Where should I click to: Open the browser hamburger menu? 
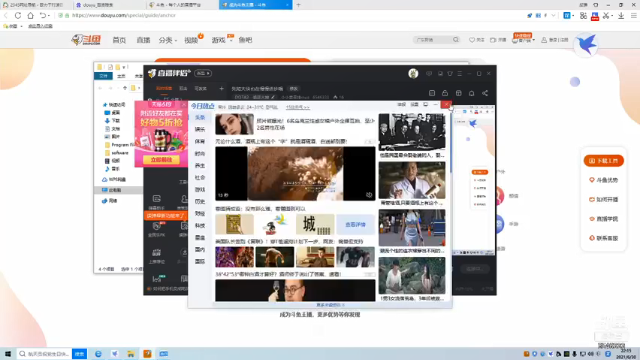(633, 16)
